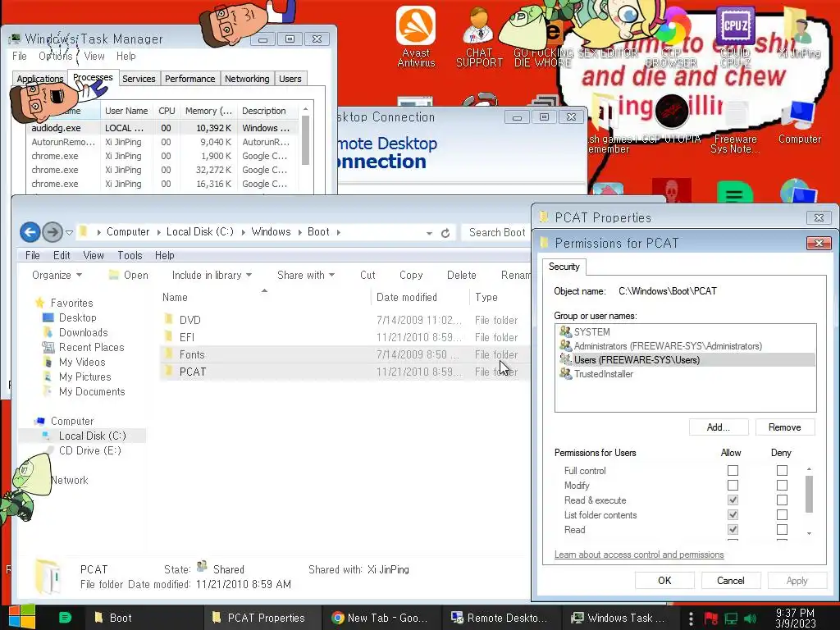Click the network monitor tray icon
Image resolution: width=840 pixels, height=630 pixels.
point(731,619)
